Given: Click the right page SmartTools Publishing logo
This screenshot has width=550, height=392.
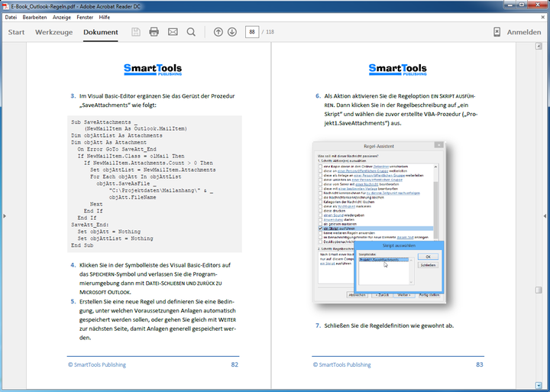Looking at the screenshot, I should [x=398, y=70].
